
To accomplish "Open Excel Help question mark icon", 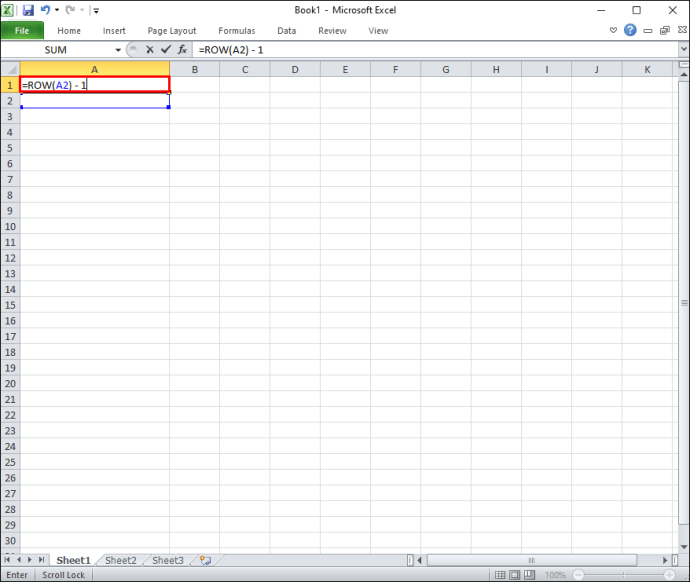I will pos(630,30).
